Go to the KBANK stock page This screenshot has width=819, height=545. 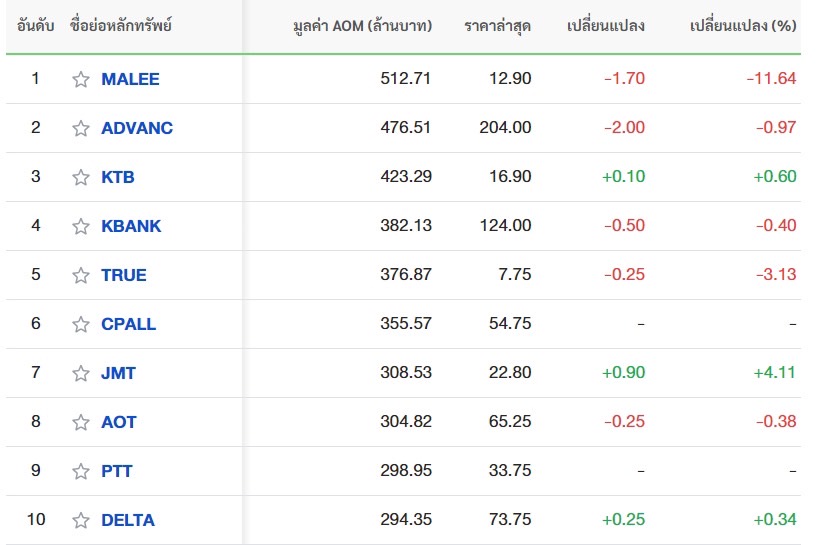131,226
